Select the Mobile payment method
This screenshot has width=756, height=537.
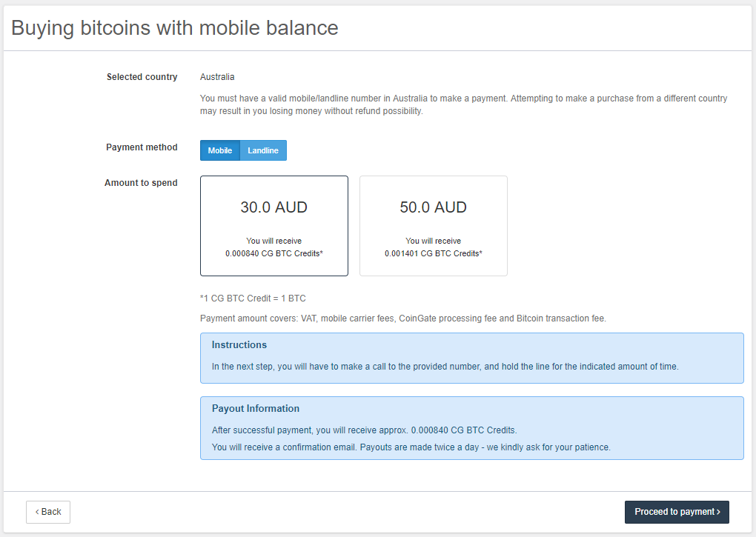pyautogui.click(x=220, y=150)
